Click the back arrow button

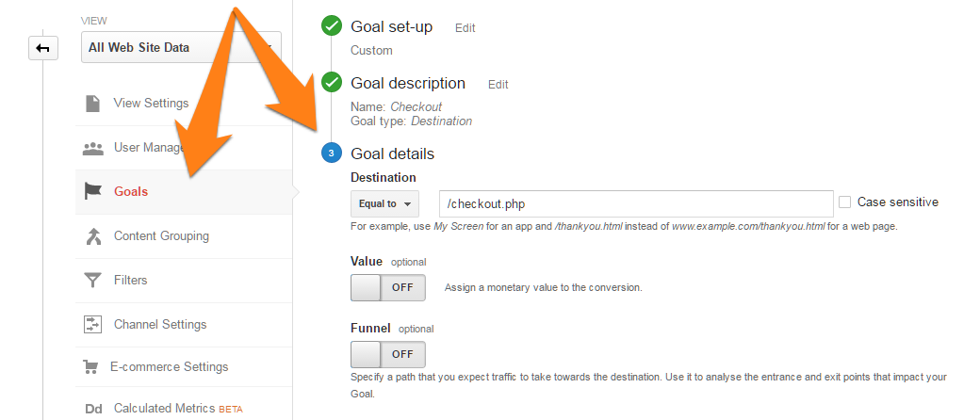pyautogui.click(x=43, y=48)
